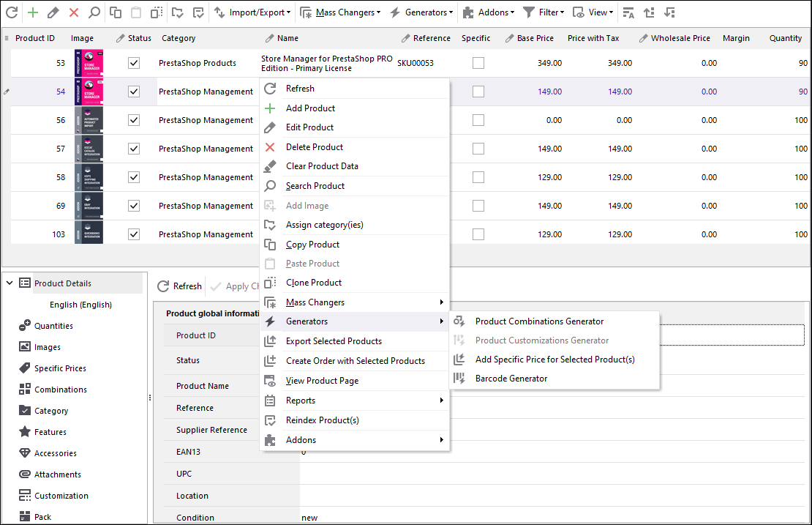Toggle Specific checkbox for product 69
Viewport: 812px width, 525px height.
pos(478,206)
